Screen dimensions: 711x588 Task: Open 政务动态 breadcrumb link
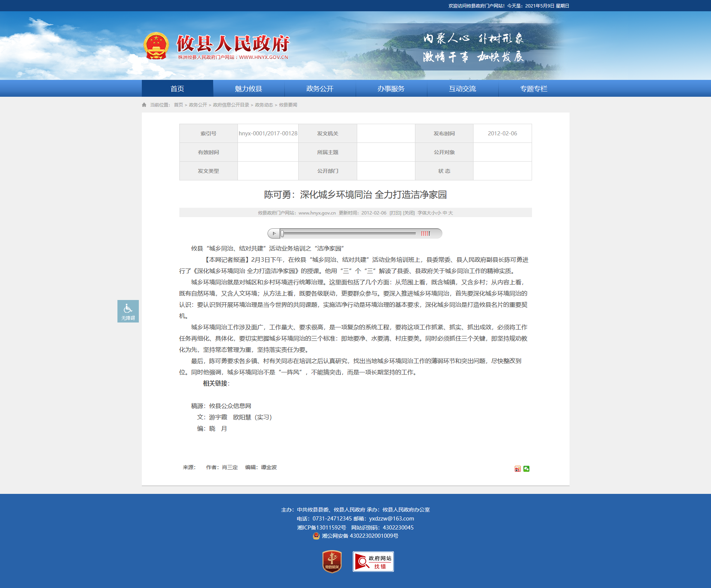coord(264,105)
